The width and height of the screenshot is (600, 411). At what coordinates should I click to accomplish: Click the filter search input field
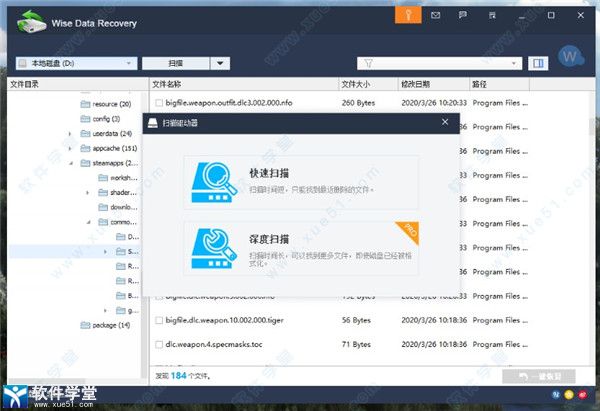(439, 63)
